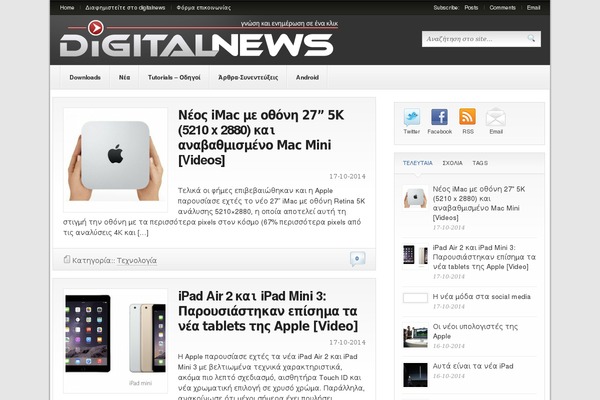Open the Downloads menu
Screen dimensions: 600x400
[85, 77]
